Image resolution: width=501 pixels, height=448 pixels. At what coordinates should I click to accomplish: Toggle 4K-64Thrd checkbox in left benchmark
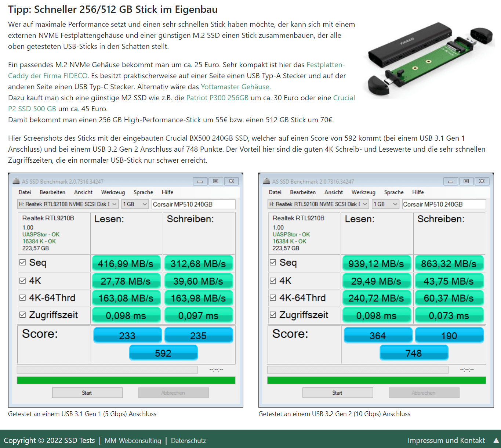tap(22, 297)
